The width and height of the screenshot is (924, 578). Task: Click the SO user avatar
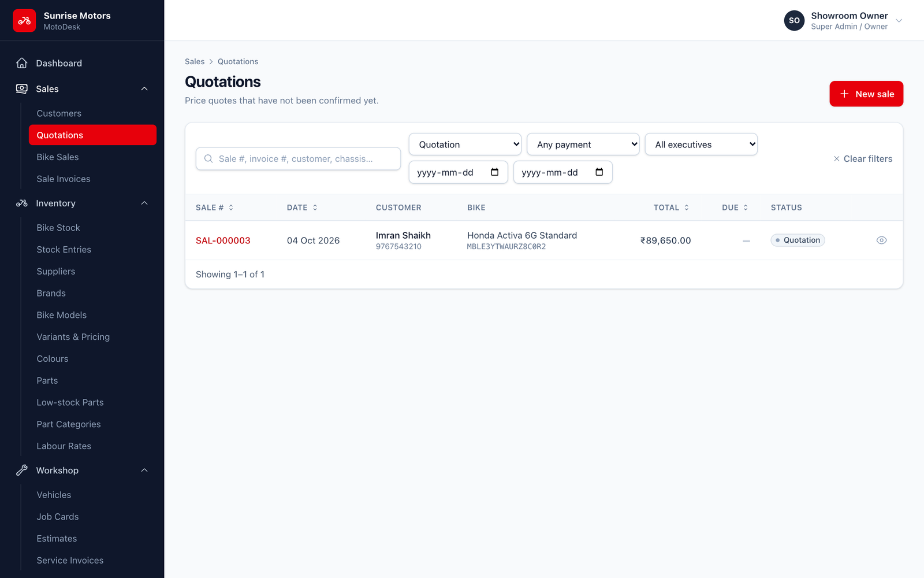click(x=794, y=21)
